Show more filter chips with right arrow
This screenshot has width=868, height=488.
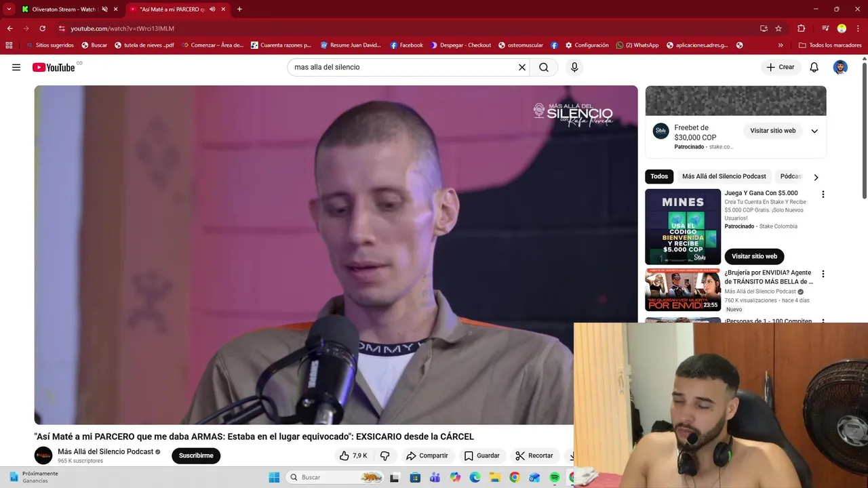pyautogui.click(x=816, y=177)
